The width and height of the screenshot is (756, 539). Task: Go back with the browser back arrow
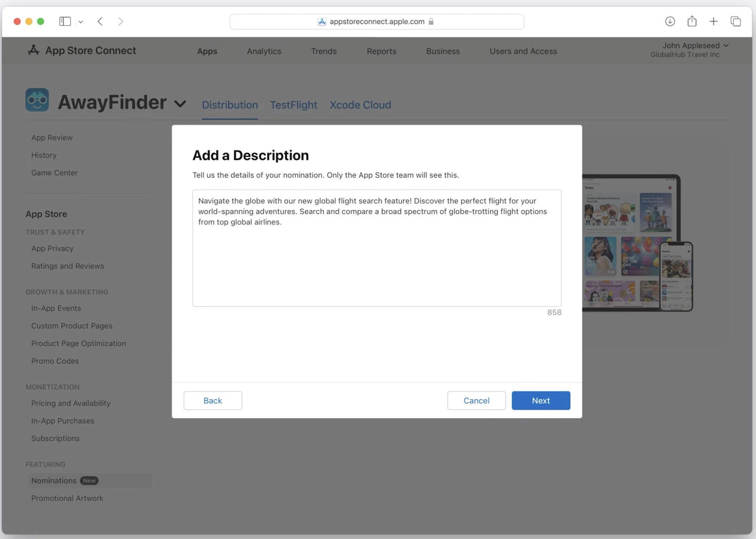point(100,21)
